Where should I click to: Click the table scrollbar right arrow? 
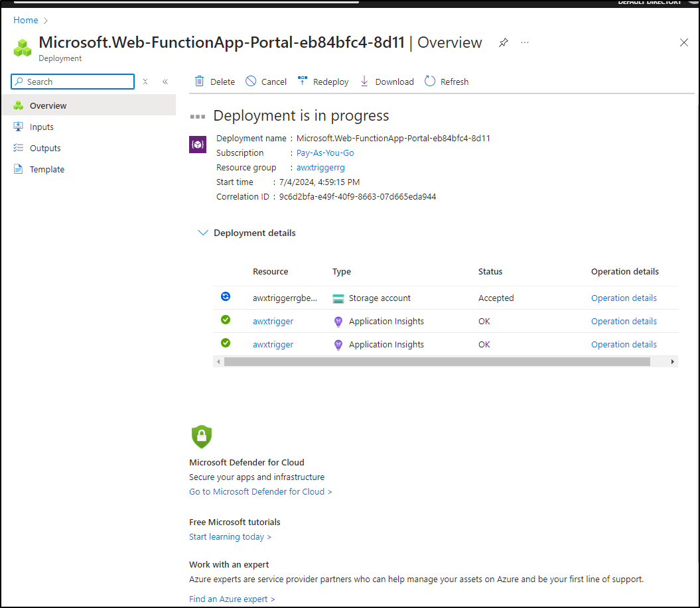672,362
